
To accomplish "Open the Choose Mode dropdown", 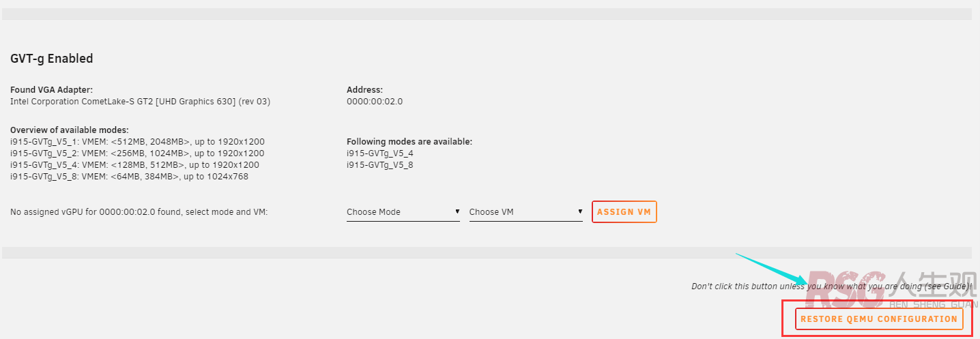I will (x=403, y=212).
